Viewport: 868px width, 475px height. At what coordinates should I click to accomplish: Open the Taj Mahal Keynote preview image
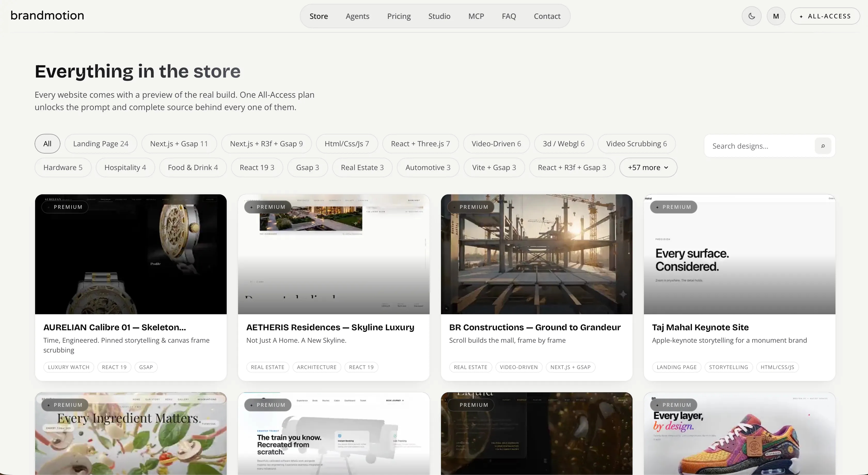739,254
